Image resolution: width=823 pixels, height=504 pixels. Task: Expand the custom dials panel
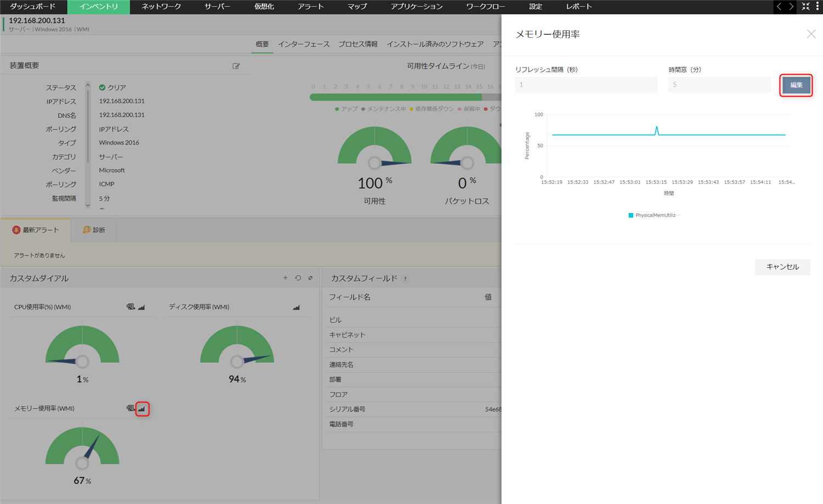[x=311, y=278]
